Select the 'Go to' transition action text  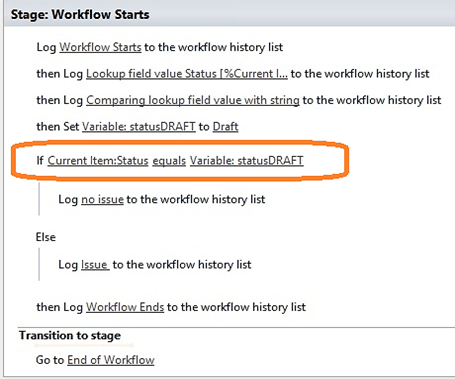click(x=50, y=360)
